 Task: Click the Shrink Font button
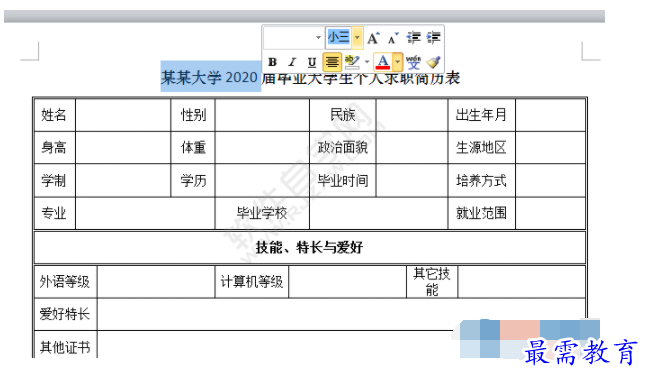tap(393, 38)
